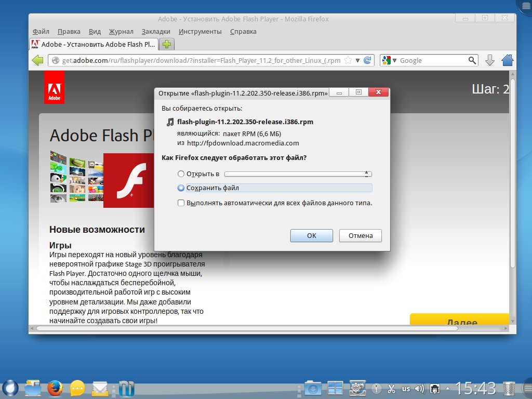Open system settings gear in panel
532x399 pixels.
point(357,388)
